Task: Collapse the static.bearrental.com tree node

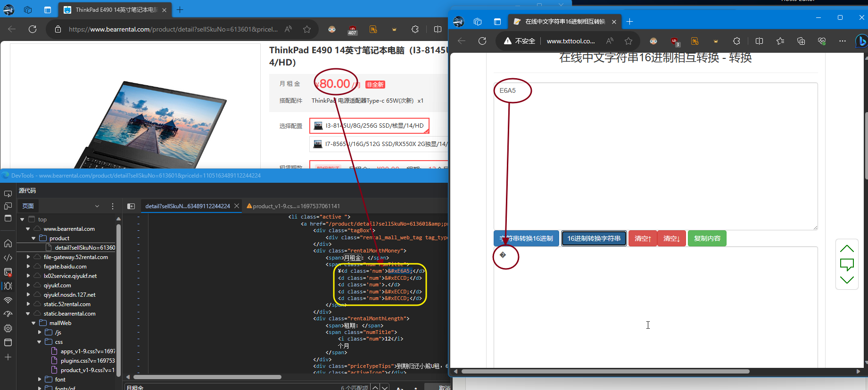Action: click(x=28, y=314)
